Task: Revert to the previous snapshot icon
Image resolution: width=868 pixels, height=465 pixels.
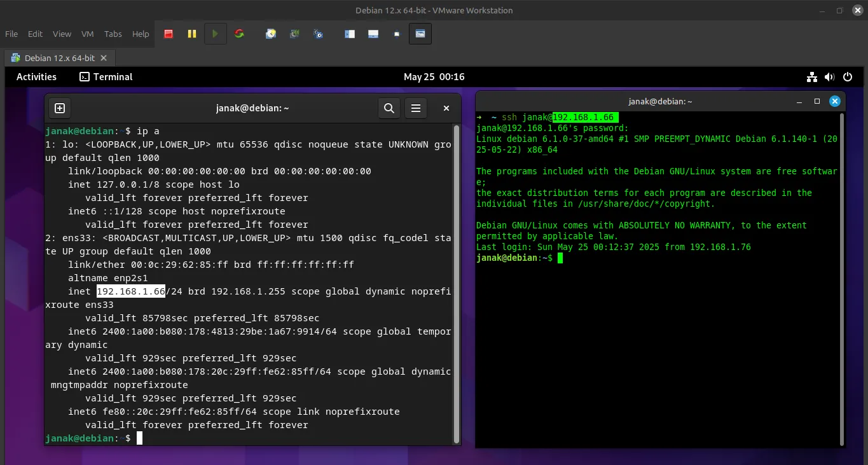Action: click(x=295, y=34)
